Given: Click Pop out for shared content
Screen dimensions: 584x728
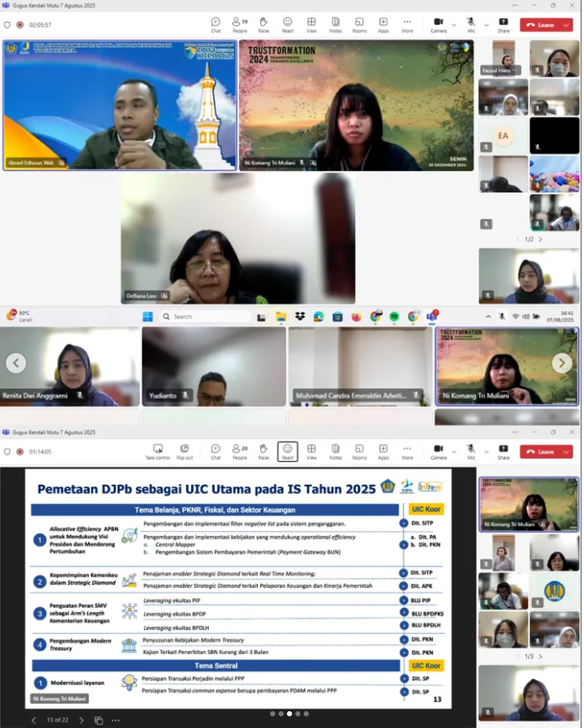Looking at the screenshot, I should (185, 452).
